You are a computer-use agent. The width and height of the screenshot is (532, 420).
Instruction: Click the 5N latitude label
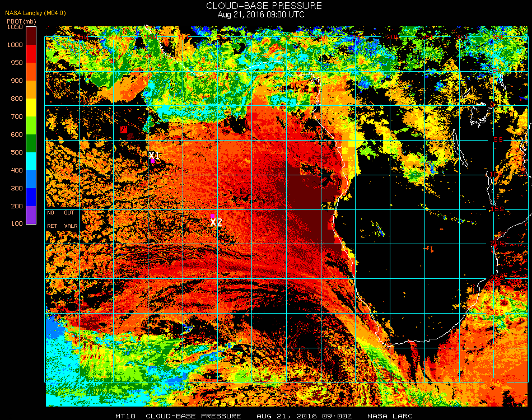(x=497, y=71)
